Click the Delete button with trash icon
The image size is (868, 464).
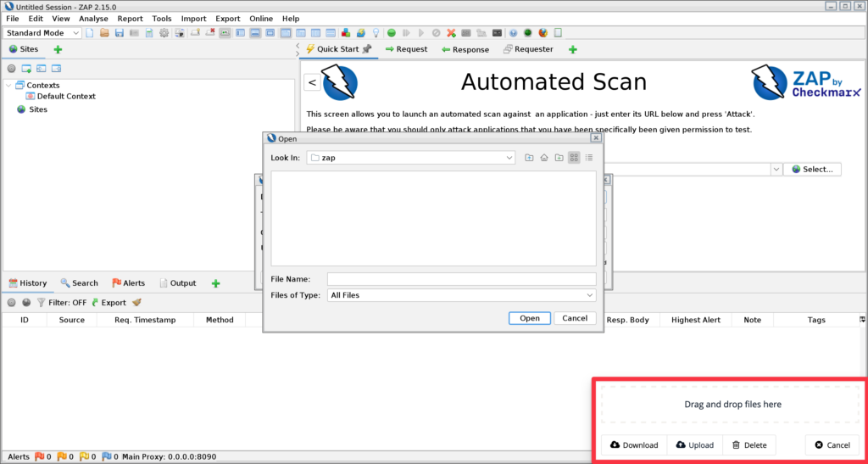749,445
